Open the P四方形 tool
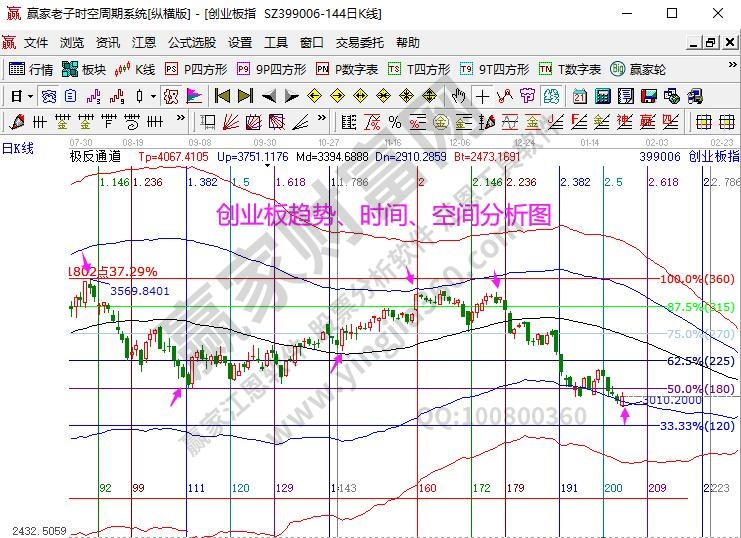 196,69
